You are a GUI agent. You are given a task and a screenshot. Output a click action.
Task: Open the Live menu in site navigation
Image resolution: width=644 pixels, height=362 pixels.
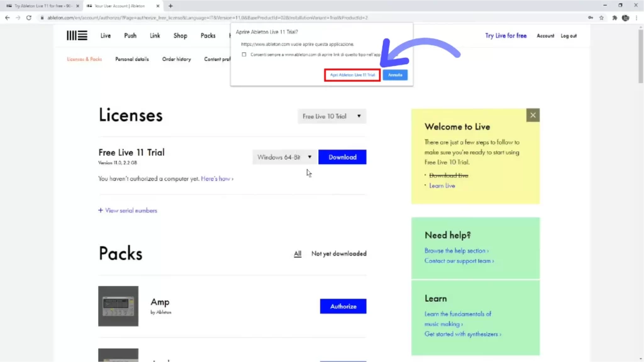106,36
